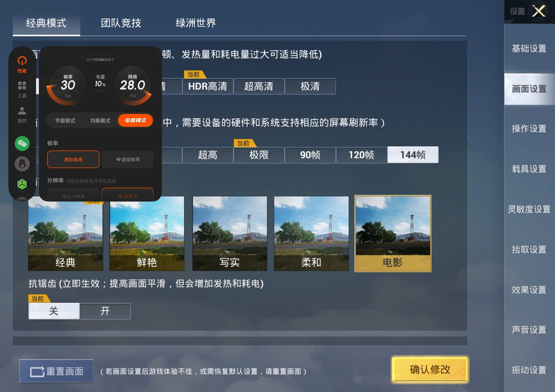Viewport: 555px width, 392px height.
Task: Confirm changes with 确认修改 button
Action: (x=430, y=370)
